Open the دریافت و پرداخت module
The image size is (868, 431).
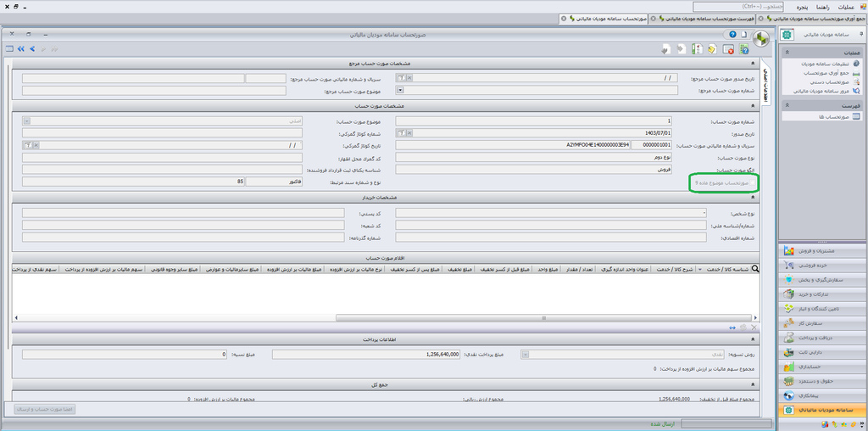tap(822, 338)
